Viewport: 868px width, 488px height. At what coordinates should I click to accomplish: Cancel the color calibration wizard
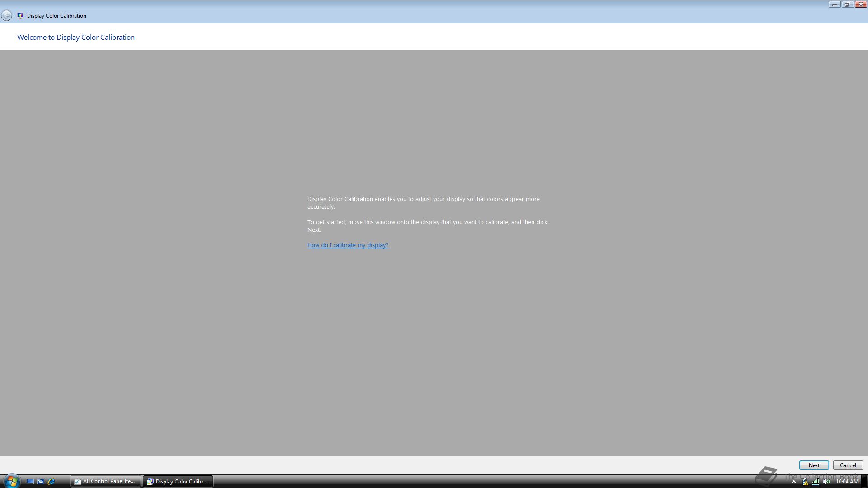[x=848, y=465]
